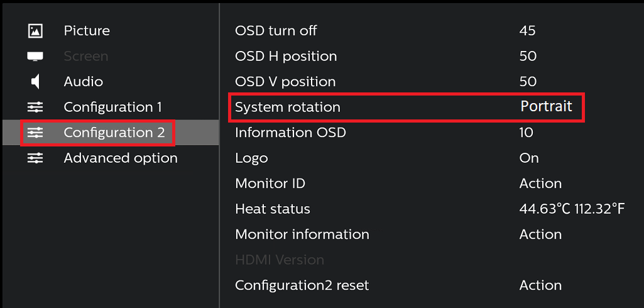Click Monitor ID Action
Screen dimensions: 644x308
coord(540,184)
